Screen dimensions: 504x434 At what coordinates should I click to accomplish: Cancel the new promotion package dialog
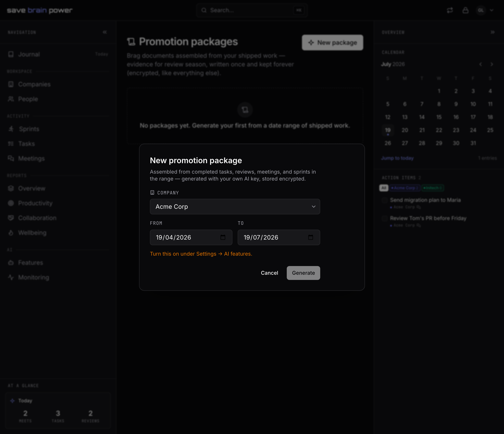[x=269, y=273]
